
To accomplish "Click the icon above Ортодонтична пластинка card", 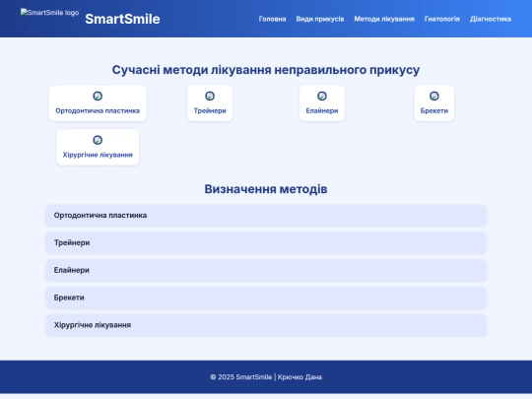I will tap(98, 96).
